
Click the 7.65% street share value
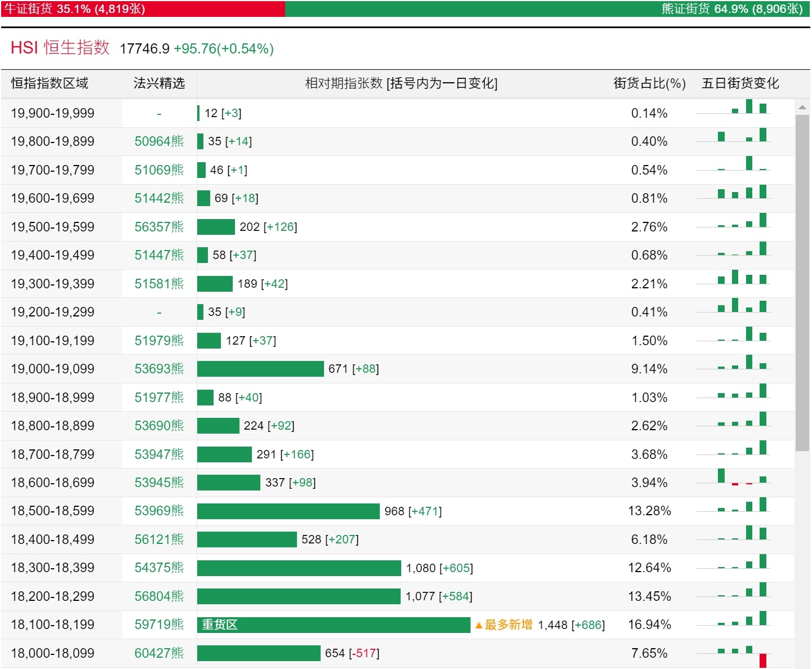(x=650, y=653)
